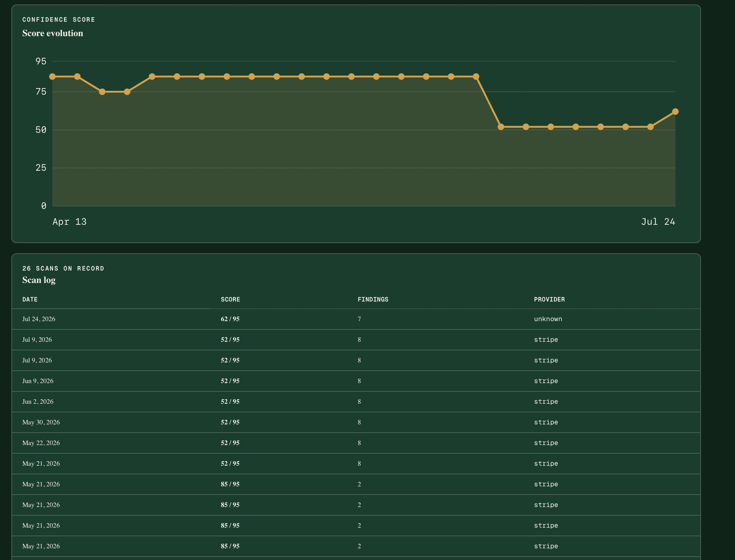Select the 'Jun 2, 2026' date cell

[38, 402]
